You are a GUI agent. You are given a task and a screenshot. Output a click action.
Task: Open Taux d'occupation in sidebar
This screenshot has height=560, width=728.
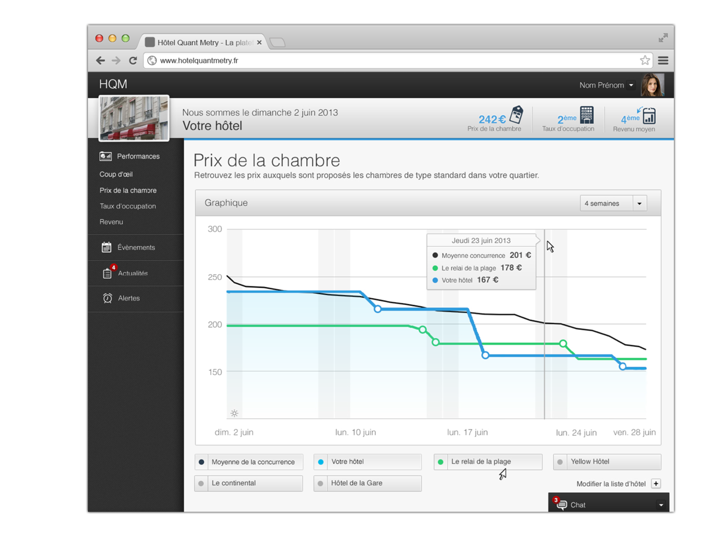pyautogui.click(x=128, y=206)
